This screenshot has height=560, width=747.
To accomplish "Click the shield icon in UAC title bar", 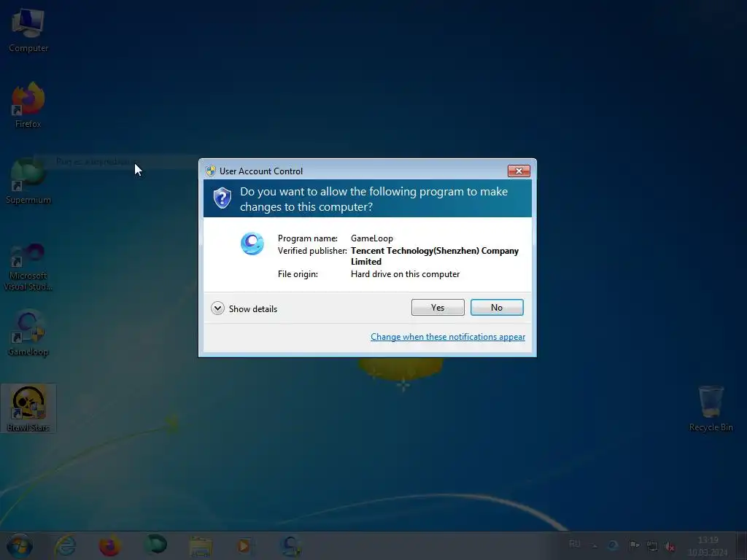I will click(x=211, y=171).
